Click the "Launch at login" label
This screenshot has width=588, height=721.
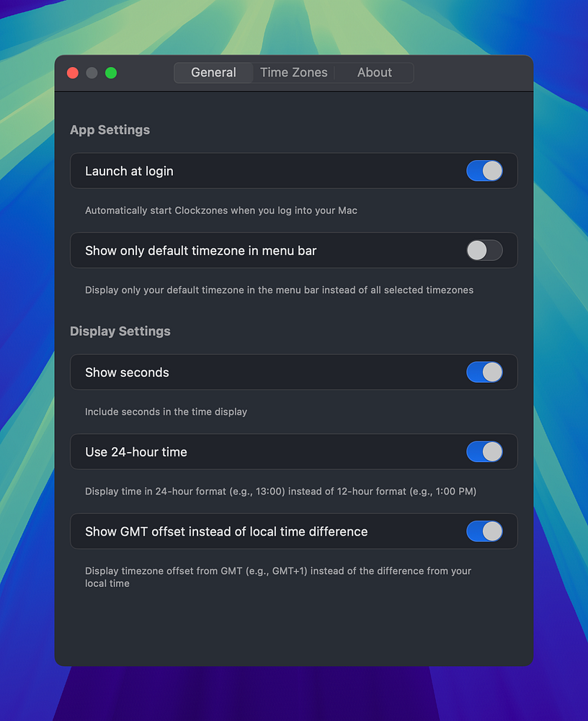click(129, 172)
